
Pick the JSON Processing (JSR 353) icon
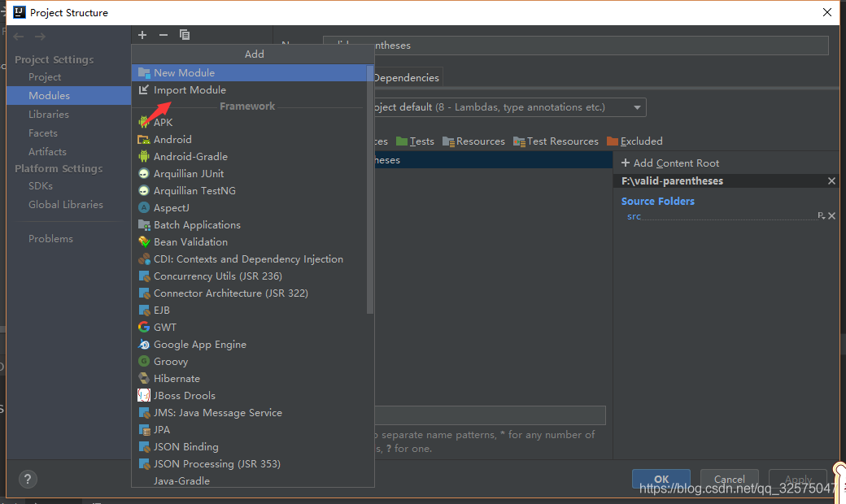pyautogui.click(x=144, y=464)
